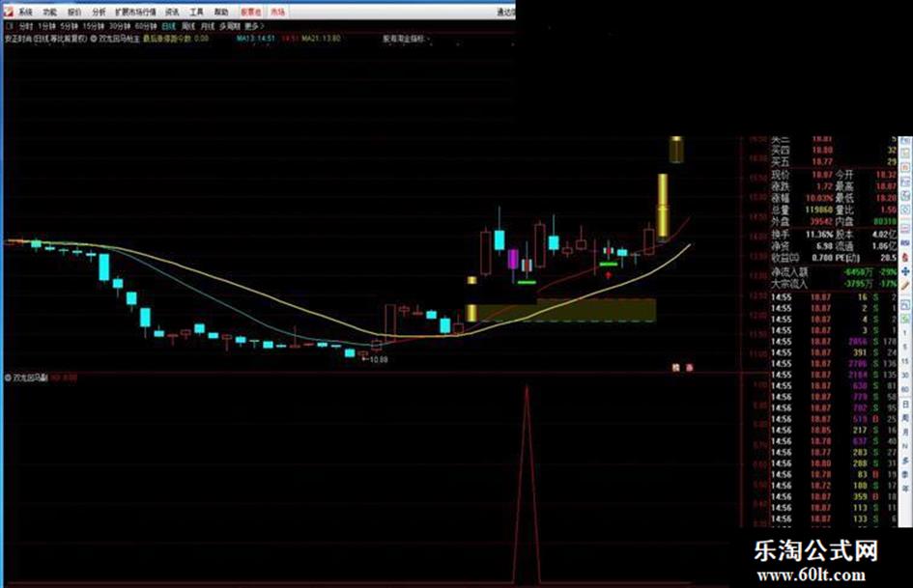The image size is (913, 588).
Task: Switch to the 分时 chart period
Action: [x=26, y=26]
